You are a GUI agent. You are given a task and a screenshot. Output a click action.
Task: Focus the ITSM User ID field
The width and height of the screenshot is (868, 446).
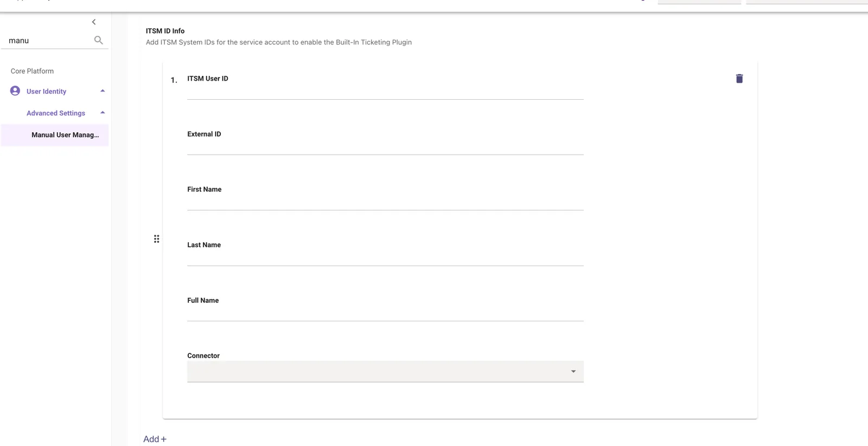click(385, 92)
